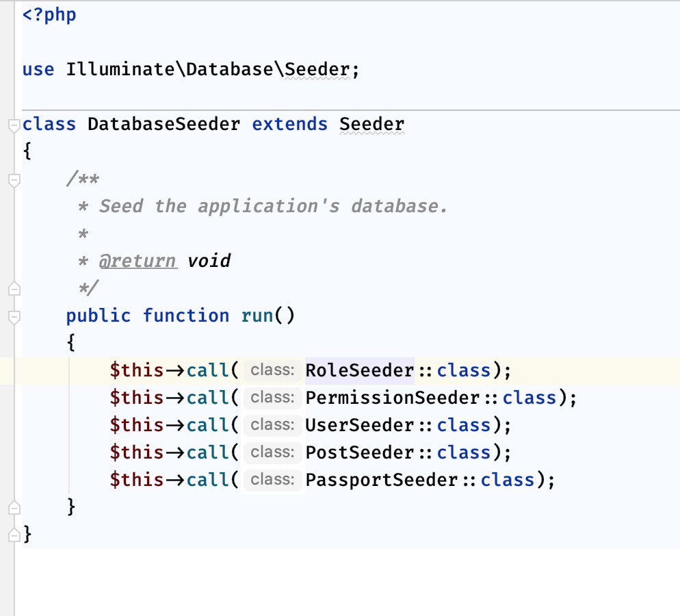Click the comment 'Seed the application's database.'
Image resolution: width=680 pixels, height=616 pixels.
pos(273,207)
